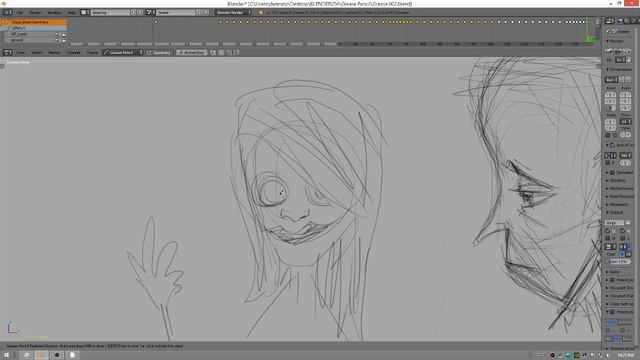Screen dimensions: 640x360
Task: Edit the output path /tmp field
Action: pyautogui.click(x=614, y=223)
